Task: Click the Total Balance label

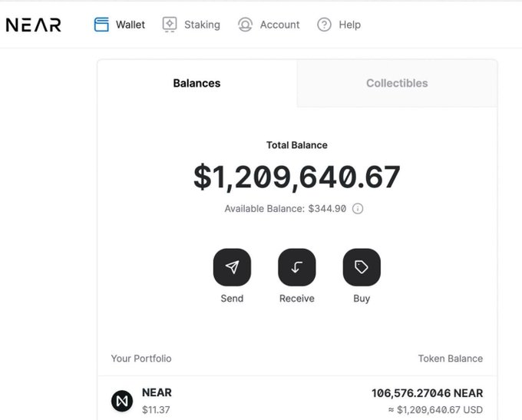Action: tap(296, 145)
